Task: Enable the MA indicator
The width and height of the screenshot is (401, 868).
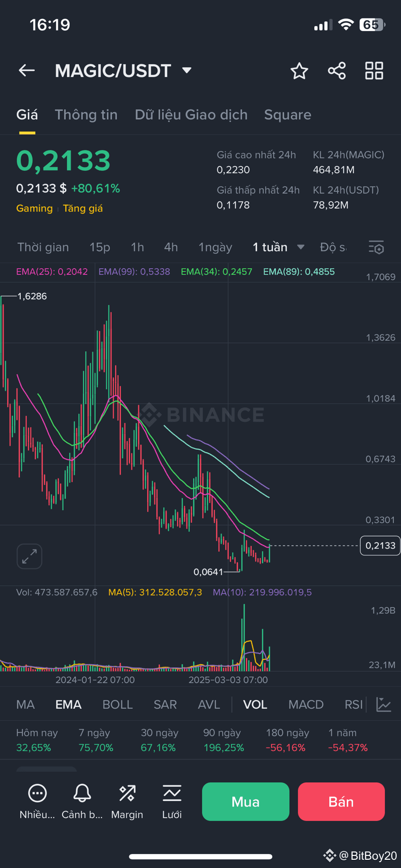Action: pos(26,704)
